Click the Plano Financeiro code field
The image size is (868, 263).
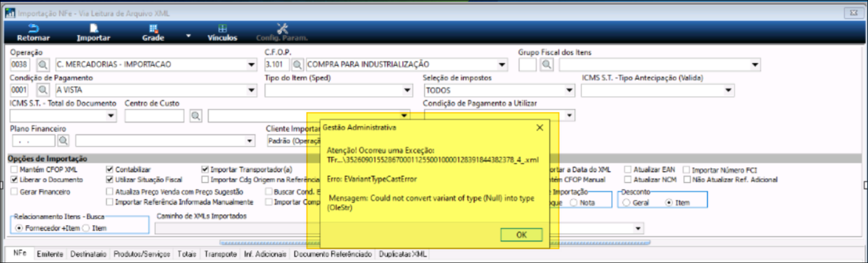pos(33,140)
